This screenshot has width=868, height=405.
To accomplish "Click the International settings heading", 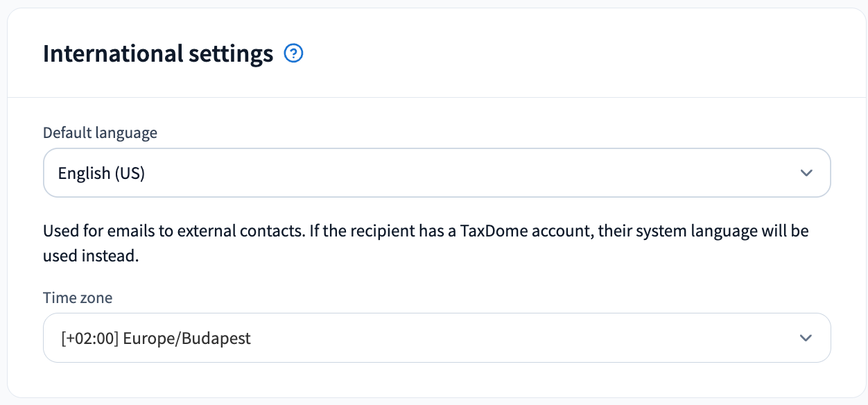I will tap(158, 53).
